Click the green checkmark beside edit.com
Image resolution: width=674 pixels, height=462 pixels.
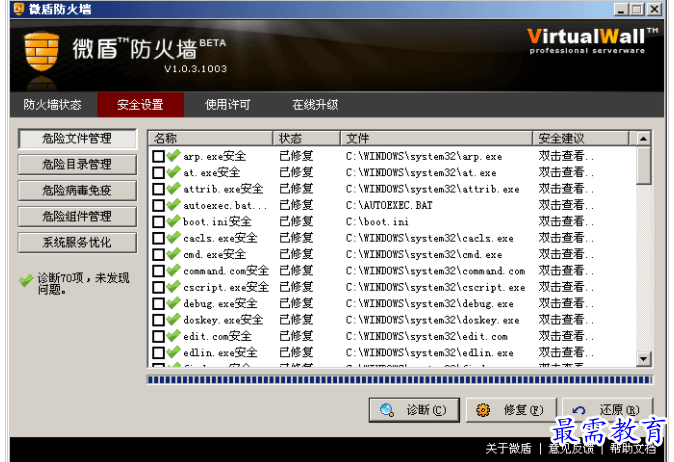(x=173, y=336)
